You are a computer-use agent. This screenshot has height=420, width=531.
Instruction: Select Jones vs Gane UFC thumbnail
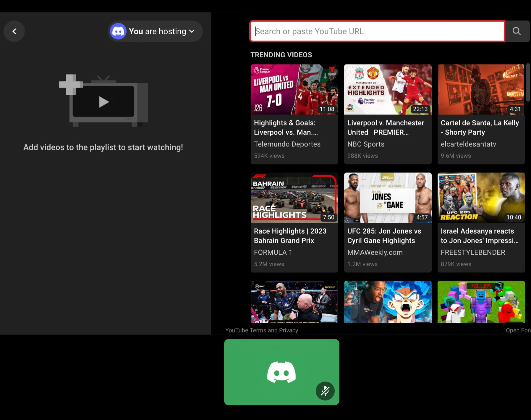pos(388,198)
